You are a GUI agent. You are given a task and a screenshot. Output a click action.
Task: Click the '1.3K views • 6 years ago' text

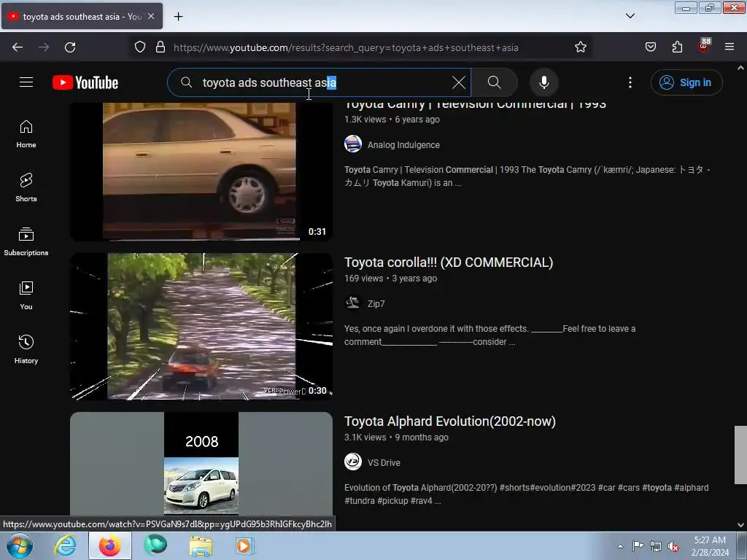(392, 120)
